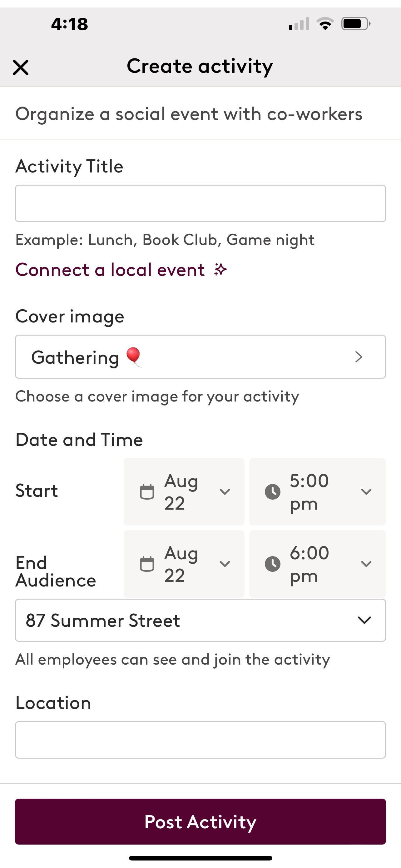The width and height of the screenshot is (401, 868).
Task: Open the Gathering cover image chooser
Action: tap(200, 357)
